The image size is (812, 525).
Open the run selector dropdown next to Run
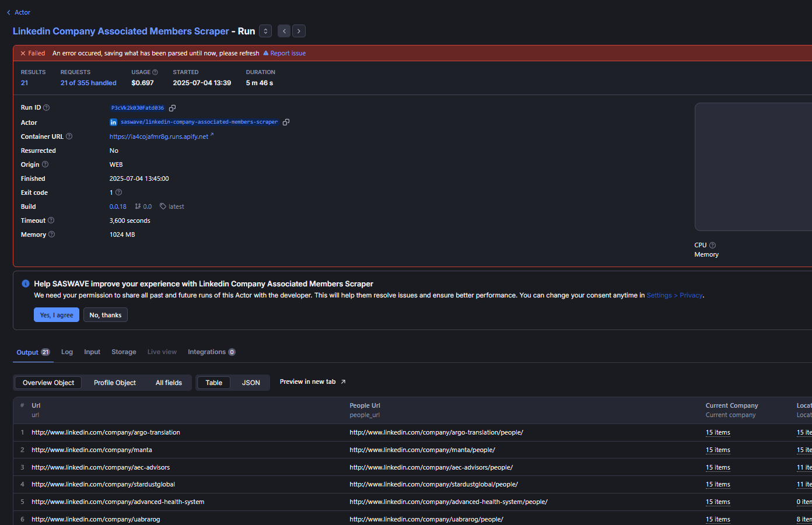(265, 31)
